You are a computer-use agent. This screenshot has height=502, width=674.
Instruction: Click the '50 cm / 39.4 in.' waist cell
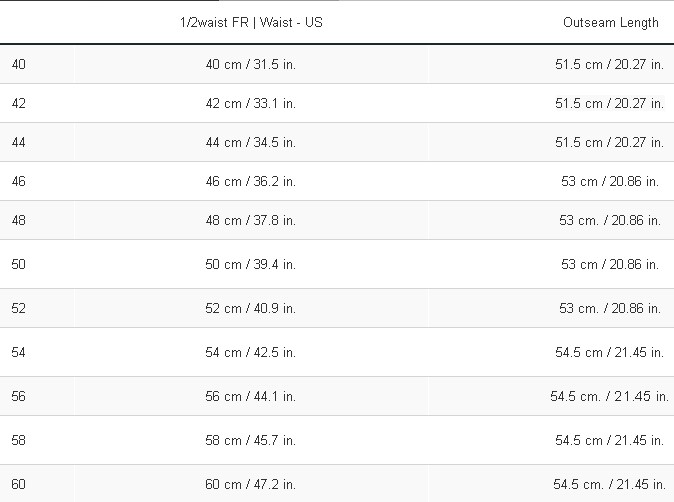coord(251,264)
